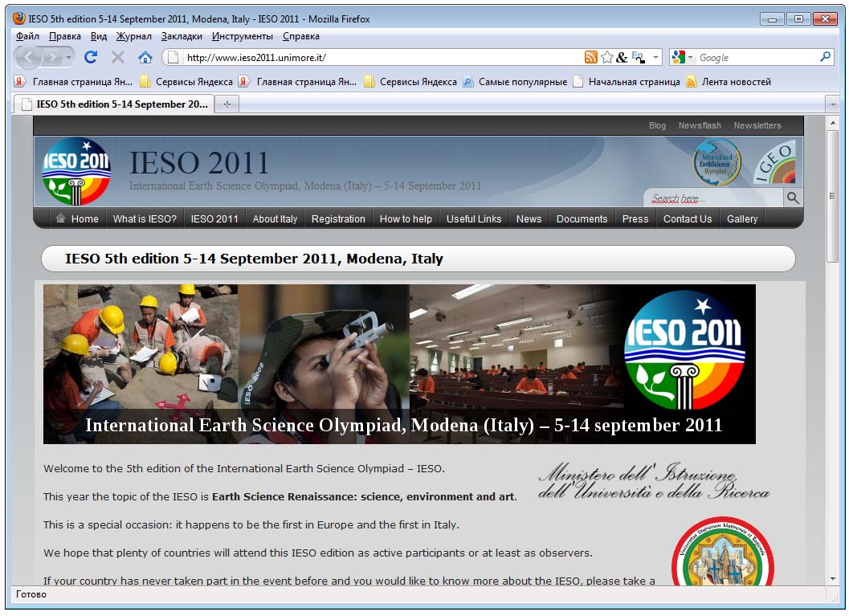Open the Registration nav item
Screen dimensions: 849x616
pyautogui.click(x=338, y=218)
